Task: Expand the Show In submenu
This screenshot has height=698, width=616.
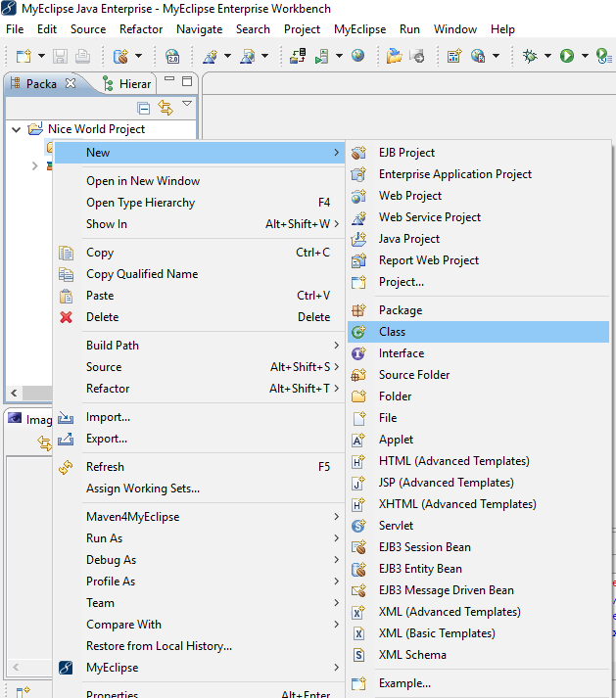Action: coord(200,224)
